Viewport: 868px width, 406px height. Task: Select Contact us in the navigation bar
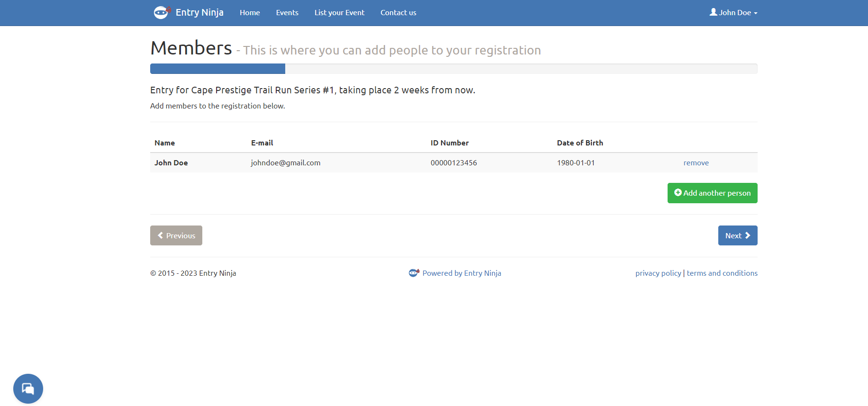pos(398,13)
